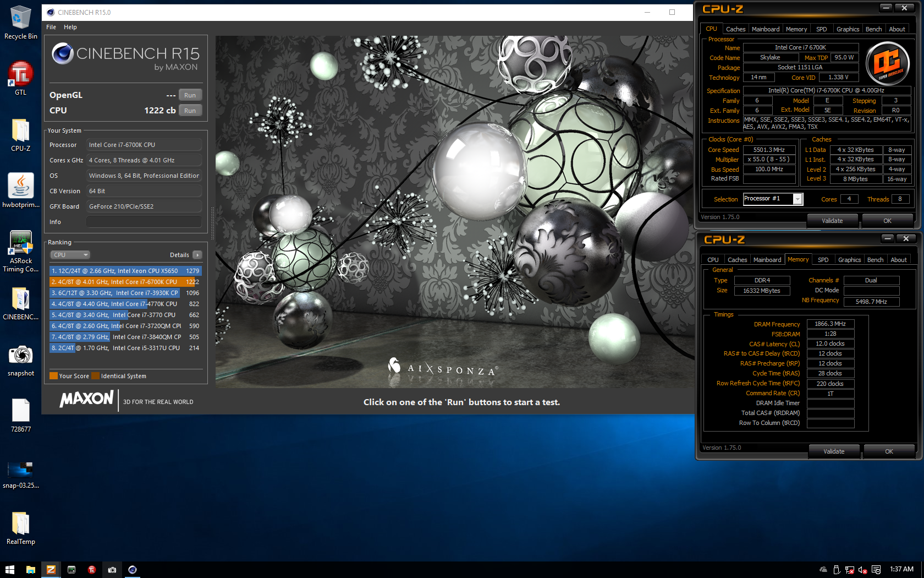Select the i7-6700K ranking entry

point(125,282)
